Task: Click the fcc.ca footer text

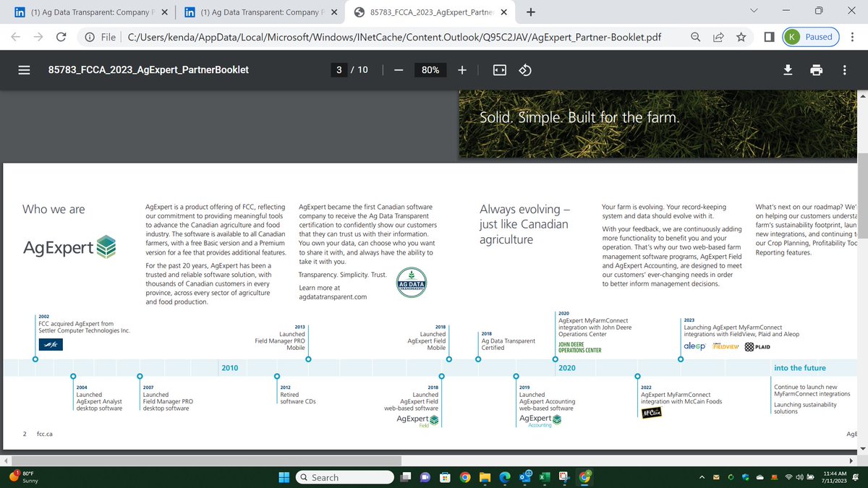Action: (45, 434)
